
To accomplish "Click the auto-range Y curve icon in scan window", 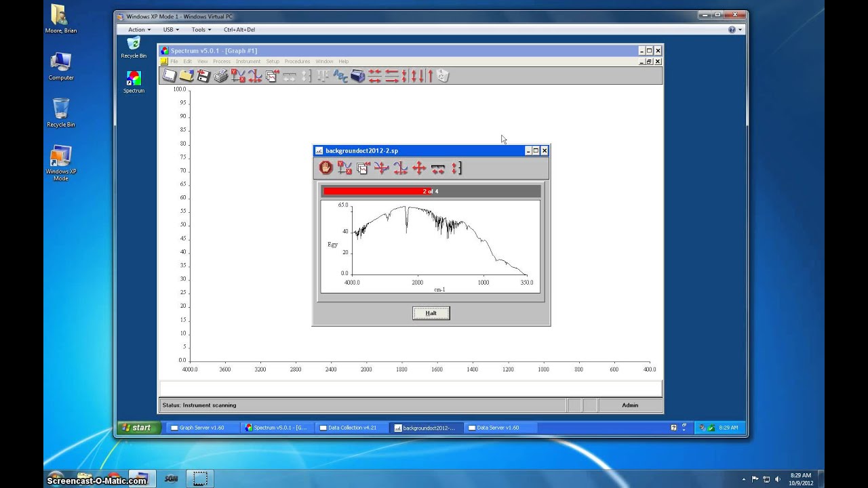I will click(x=382, y=168).
